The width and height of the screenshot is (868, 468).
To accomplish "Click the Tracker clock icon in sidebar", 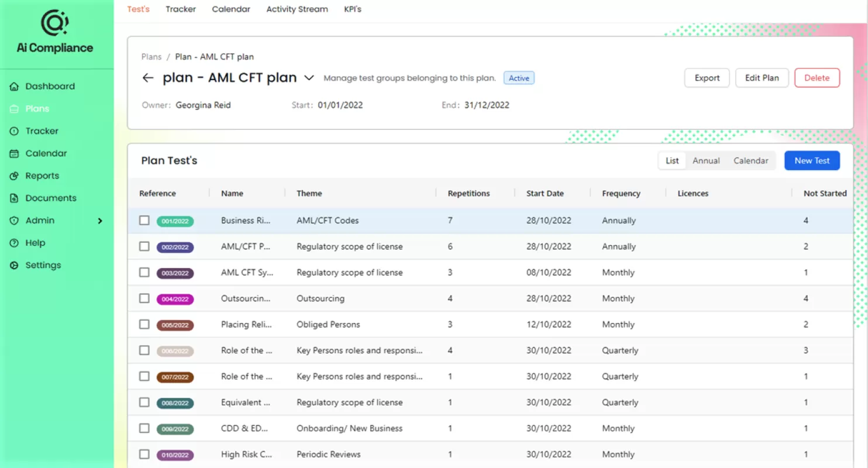I will [x=15, y=131].
